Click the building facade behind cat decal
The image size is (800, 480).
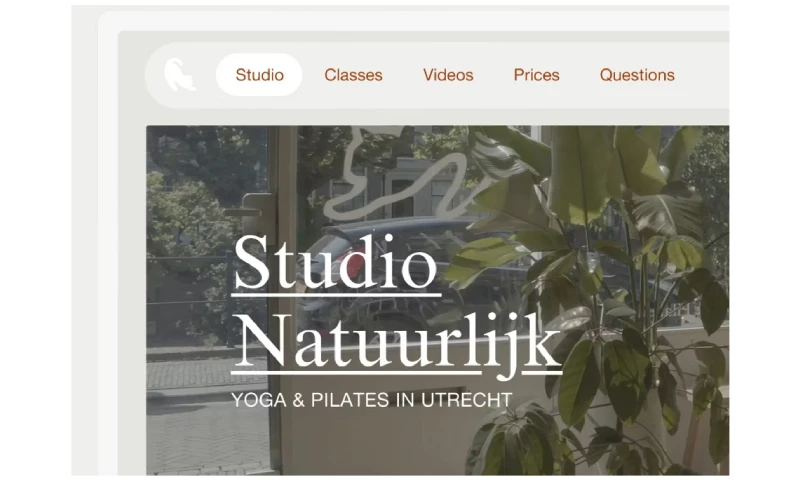408,186
